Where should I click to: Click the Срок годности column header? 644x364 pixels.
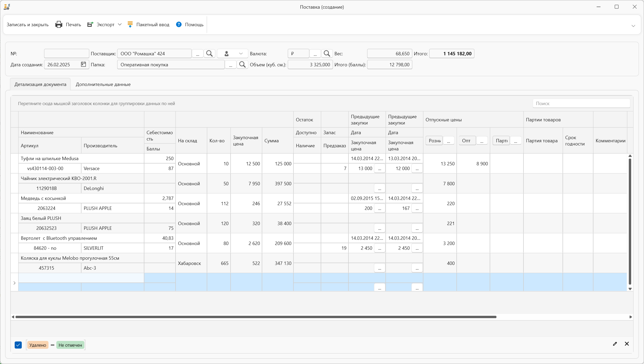(578, 141)
